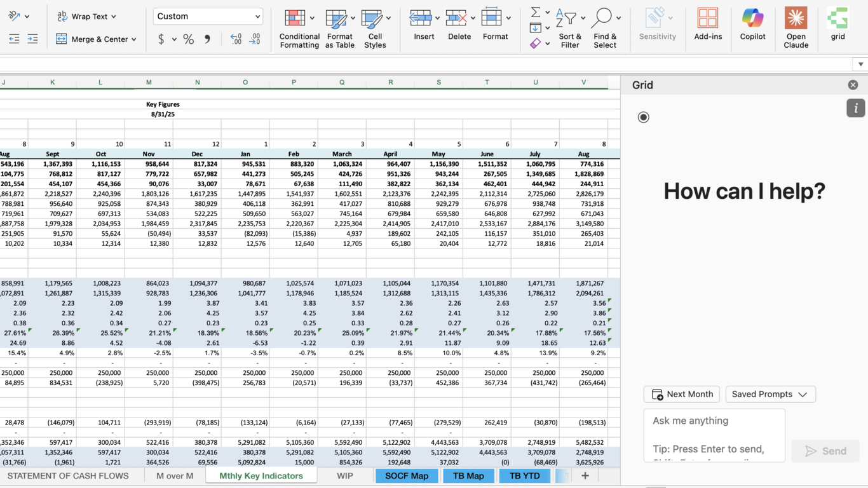The width and height of the screenshot is (868, 488).
Task: Click the info icon in Grid panel
Action: click(855, 108)
